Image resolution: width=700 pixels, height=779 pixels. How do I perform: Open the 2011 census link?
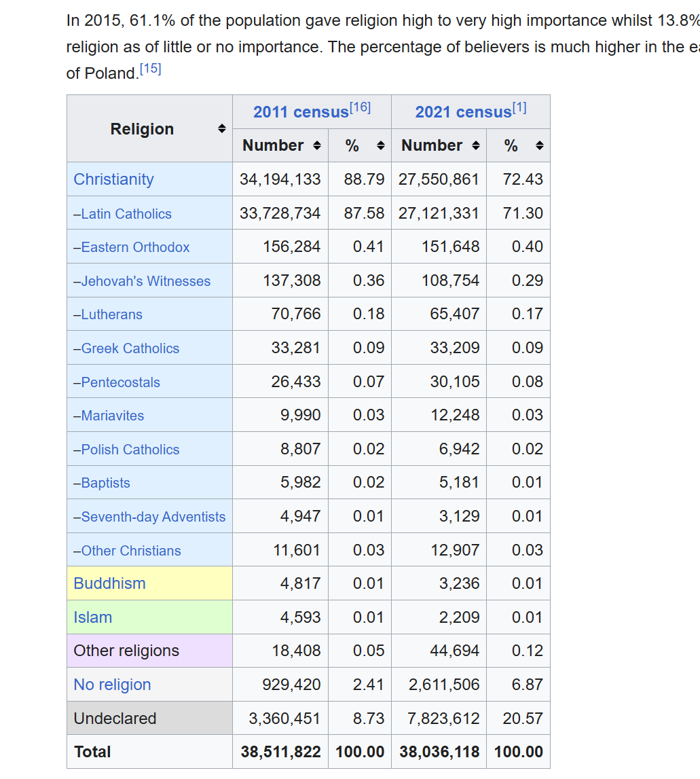(301, 113)
